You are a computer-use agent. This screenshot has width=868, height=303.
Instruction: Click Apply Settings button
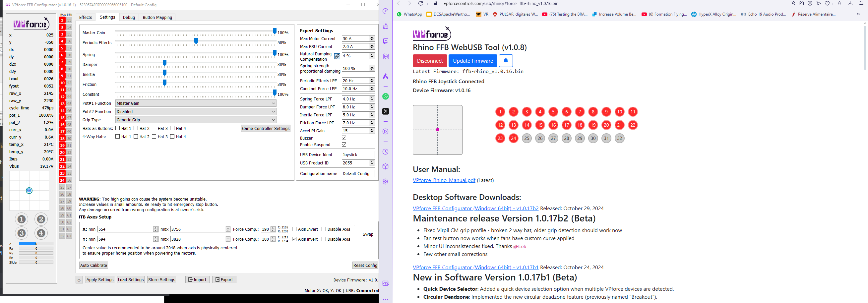click(x=100, y=280)
